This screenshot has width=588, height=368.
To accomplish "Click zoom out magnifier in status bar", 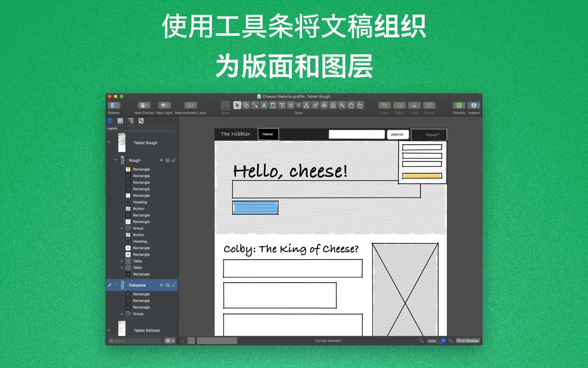I will click(422, 341).
